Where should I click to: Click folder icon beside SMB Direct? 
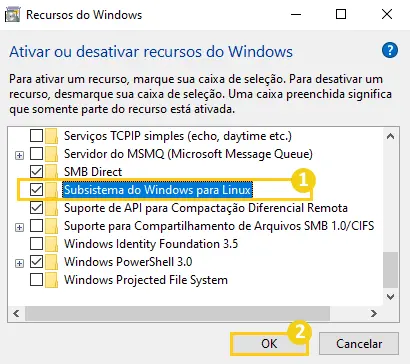point(52,172)
